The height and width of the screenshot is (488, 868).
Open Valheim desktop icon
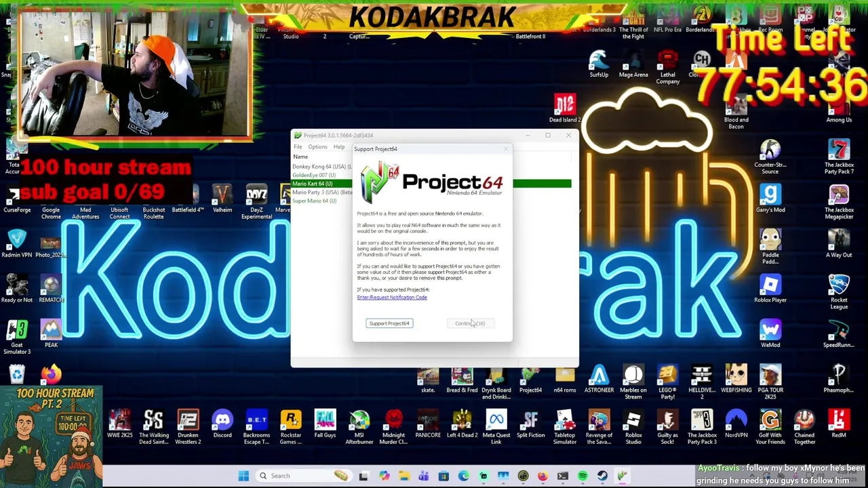[x=222, y=199]
